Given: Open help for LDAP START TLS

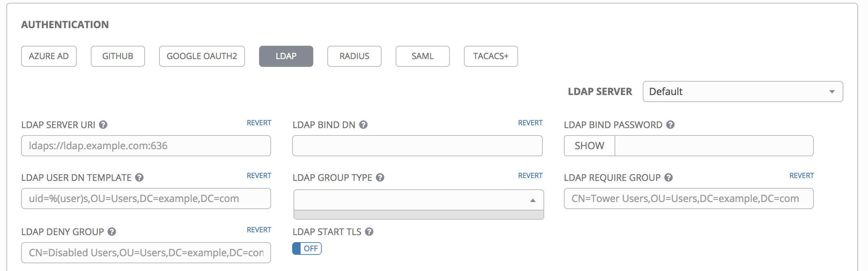Looking at the screenshot, I should click(369, 232).
